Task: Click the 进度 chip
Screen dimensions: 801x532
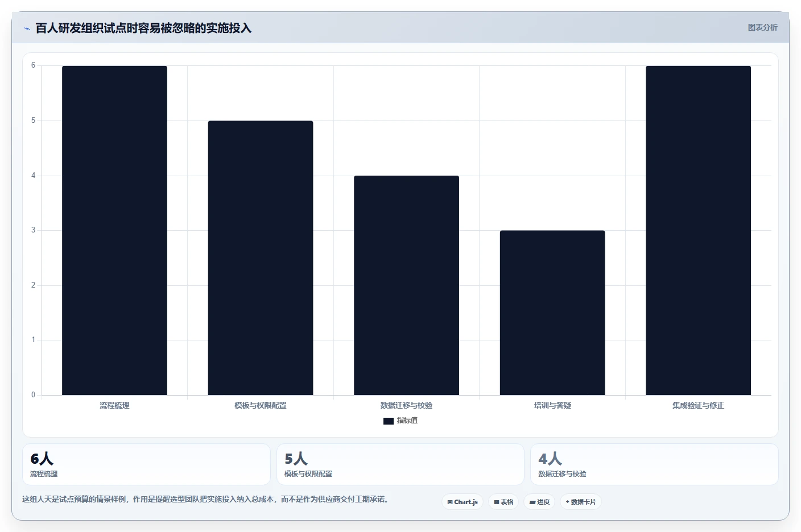Action: pyautogui.click(x=540, y=502)
